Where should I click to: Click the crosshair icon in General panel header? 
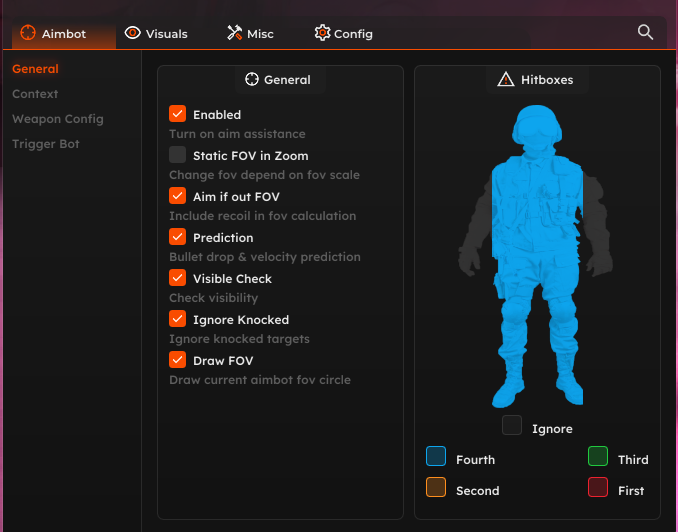pos(252,79)
